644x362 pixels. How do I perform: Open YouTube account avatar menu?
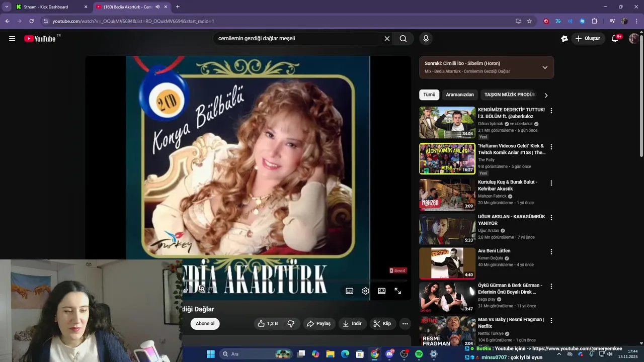coord(633,38)
